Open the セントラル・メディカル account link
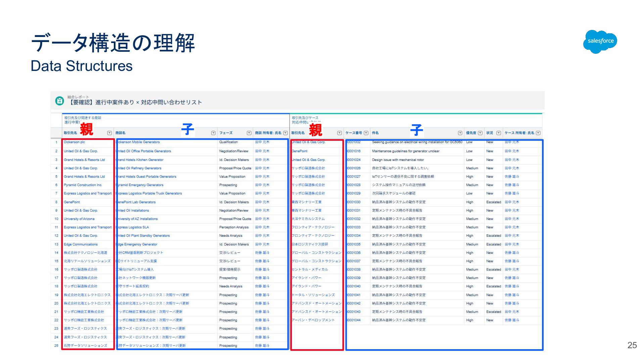Screen dimensions: 644x363 point(310,270)
